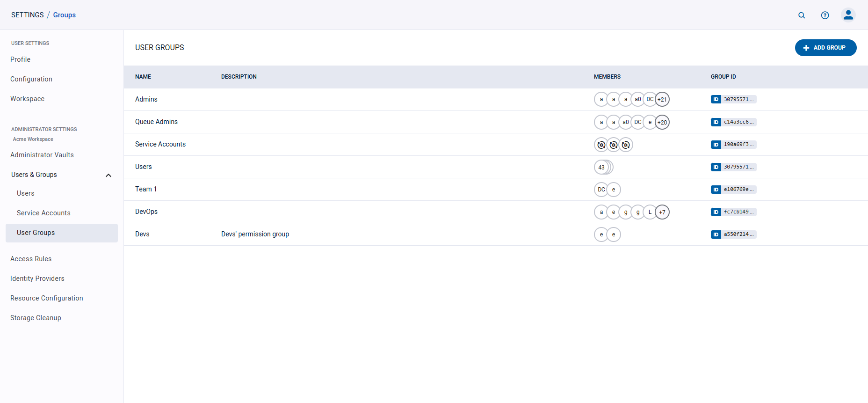This screenshot has width=868, height=403.
Task: Open the Groups breadcrumb link
Action: pyautogui.click(x=65, y=15)
